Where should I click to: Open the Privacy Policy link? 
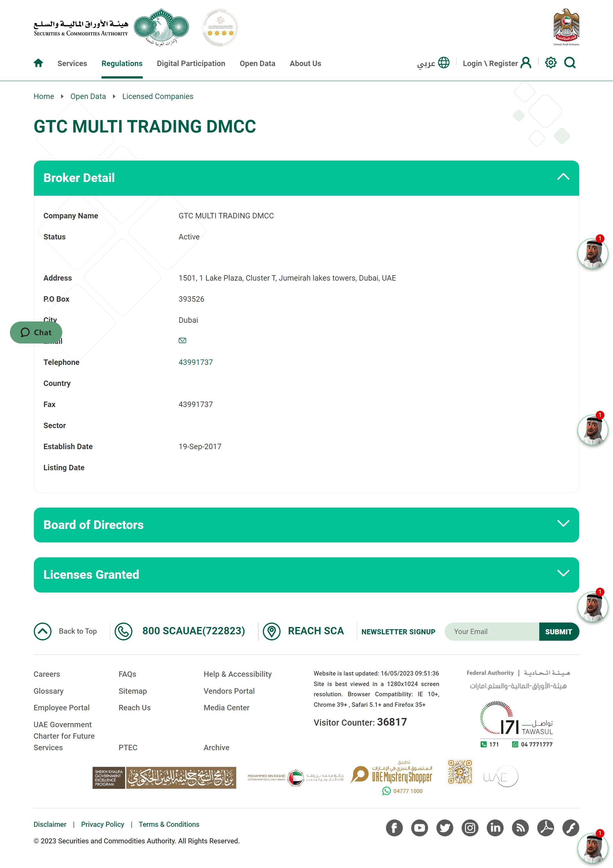tap(102, 824)
